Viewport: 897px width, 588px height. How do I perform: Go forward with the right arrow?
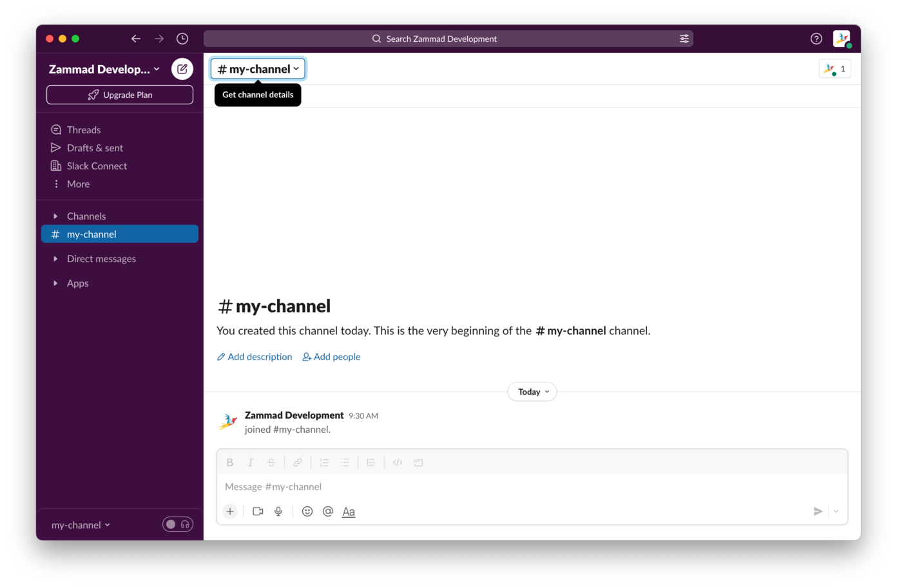(x=159, y=39)
